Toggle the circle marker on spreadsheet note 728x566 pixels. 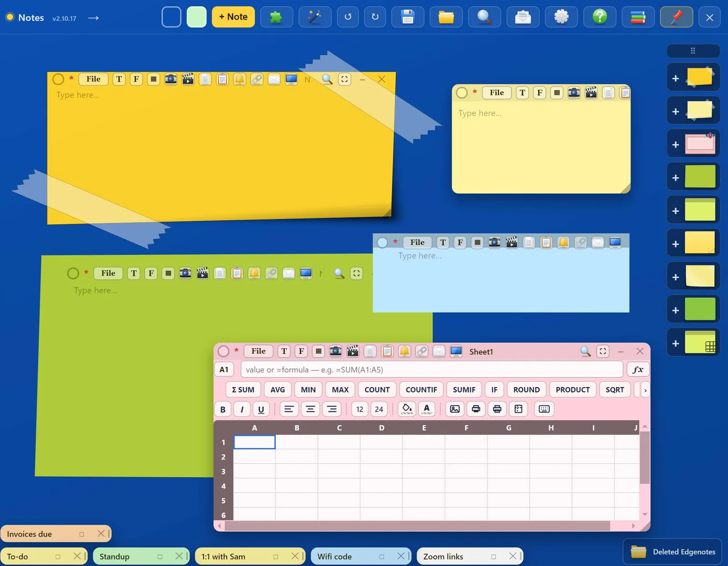click(x=223, y=351)
